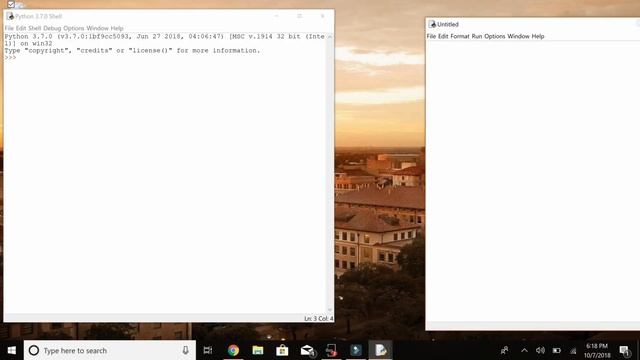
Task: Open Options menu in Python Shell window
Action: click(74, 28)
